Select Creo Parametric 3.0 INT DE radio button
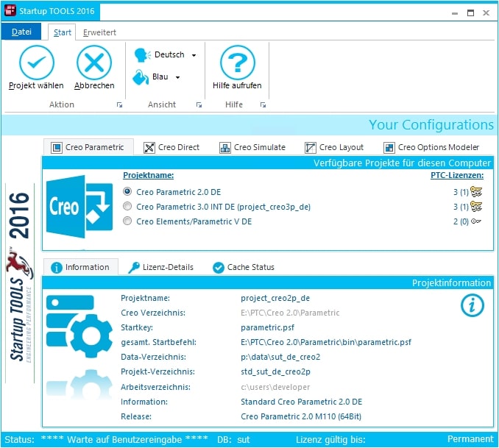The height and width of the screenshot is (448, 499). pos(127,206)
